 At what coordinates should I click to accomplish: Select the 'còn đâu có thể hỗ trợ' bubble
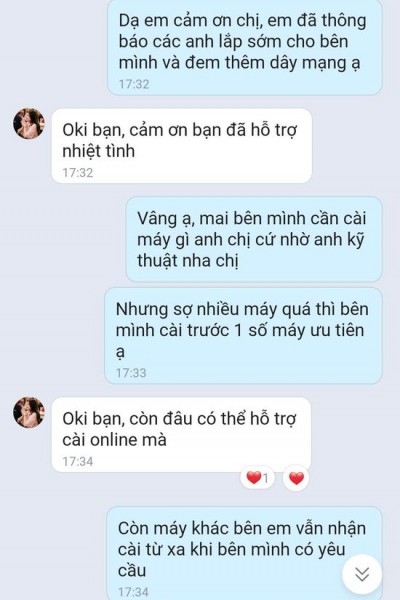181,434
